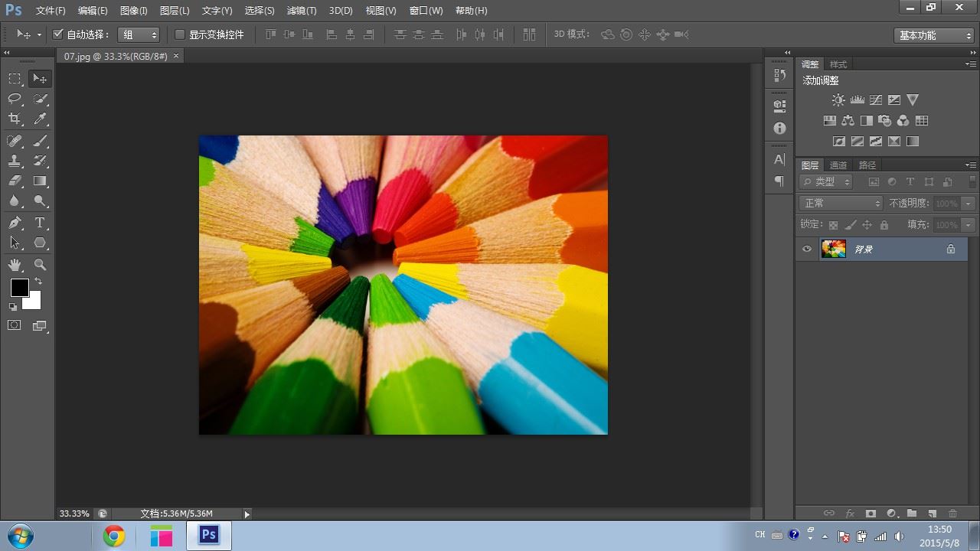Select the Lasso tool
This screenshot has width=980, height=551.
[15, 99]
